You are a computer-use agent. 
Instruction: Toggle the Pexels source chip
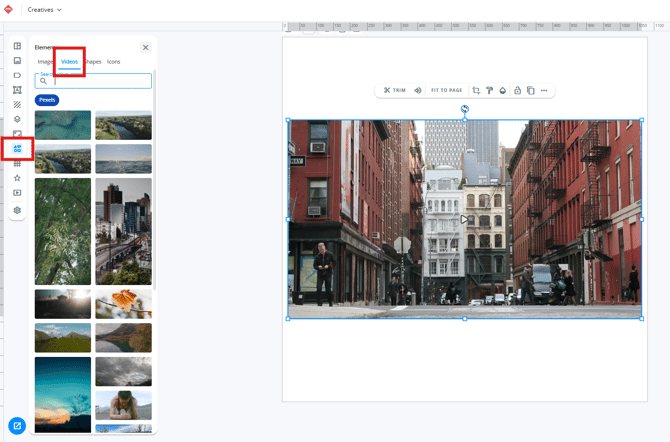tap(47, 100)
